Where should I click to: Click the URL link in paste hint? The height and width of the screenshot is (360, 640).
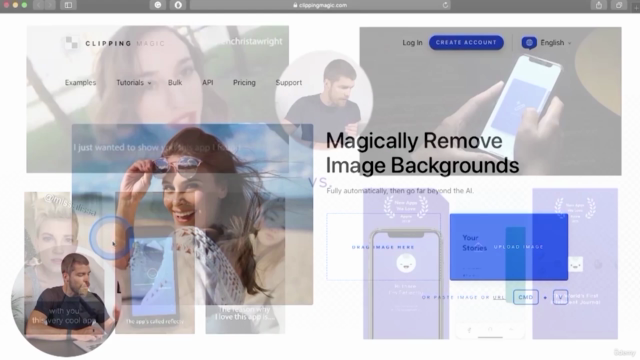[x=499, y=297]
